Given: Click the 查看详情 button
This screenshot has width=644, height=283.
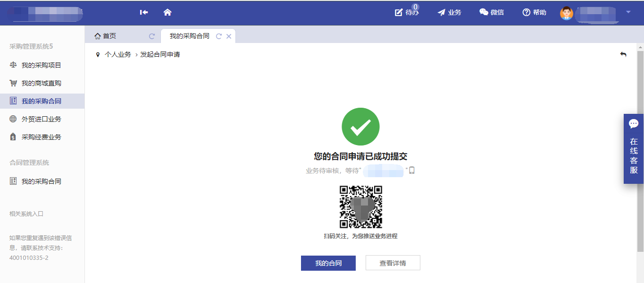Looking at the screenshot, I should click(x=393, y=263).
